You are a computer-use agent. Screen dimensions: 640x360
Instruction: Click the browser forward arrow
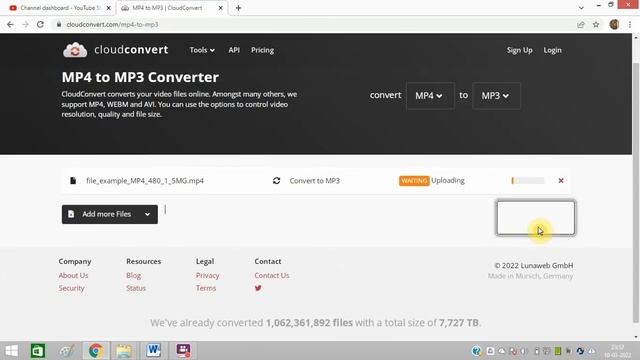coord(25,24)
